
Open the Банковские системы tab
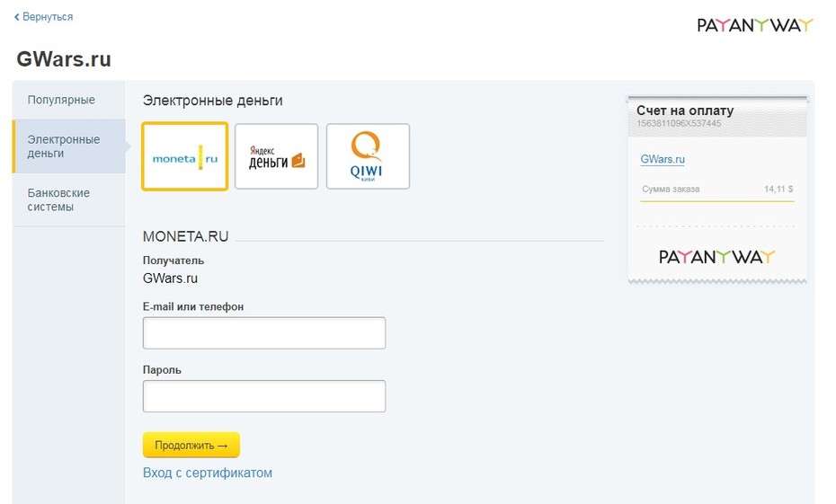point(69,199)
